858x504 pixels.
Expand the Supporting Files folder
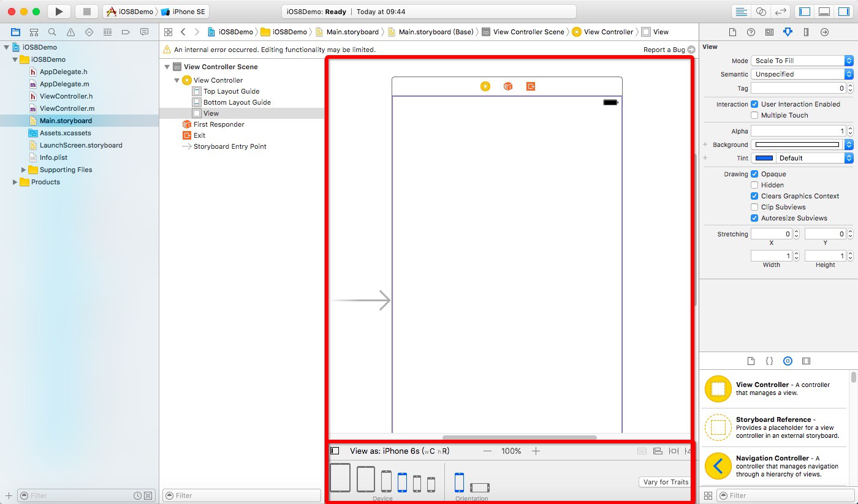(x=24, y=170)
